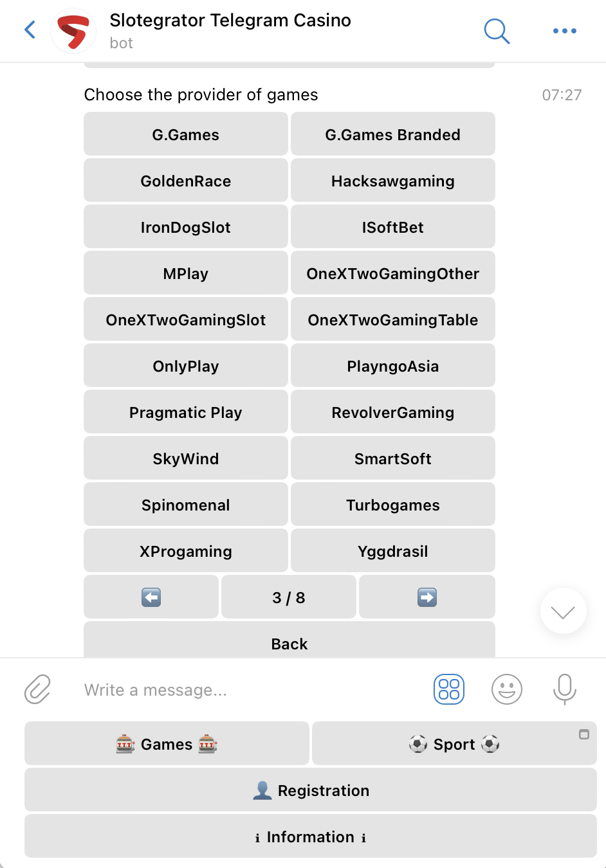The height and width of the screenshot is (868, 606).
Task: Choose the Yggdrasil game provider
Action: [392, 550]
